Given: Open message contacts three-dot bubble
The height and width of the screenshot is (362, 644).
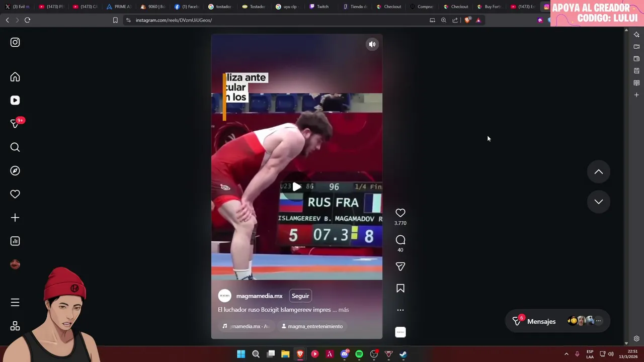Looking at the screenshot, I should pos(598,321).
